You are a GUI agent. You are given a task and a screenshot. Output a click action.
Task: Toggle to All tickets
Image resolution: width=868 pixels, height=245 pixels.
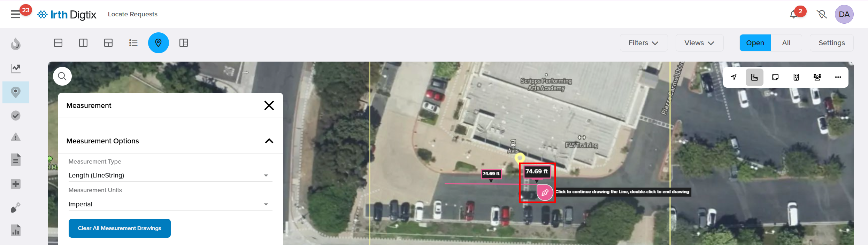coord(786,43)
